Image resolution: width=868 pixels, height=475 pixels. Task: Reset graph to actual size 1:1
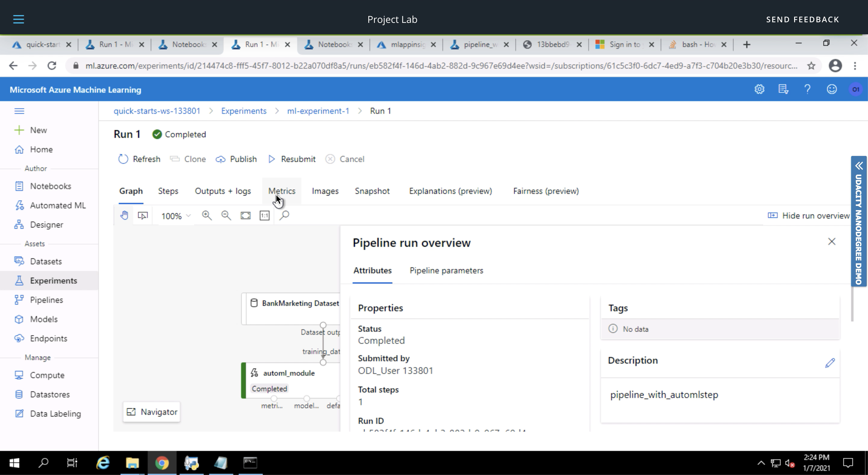click(265, 216)
